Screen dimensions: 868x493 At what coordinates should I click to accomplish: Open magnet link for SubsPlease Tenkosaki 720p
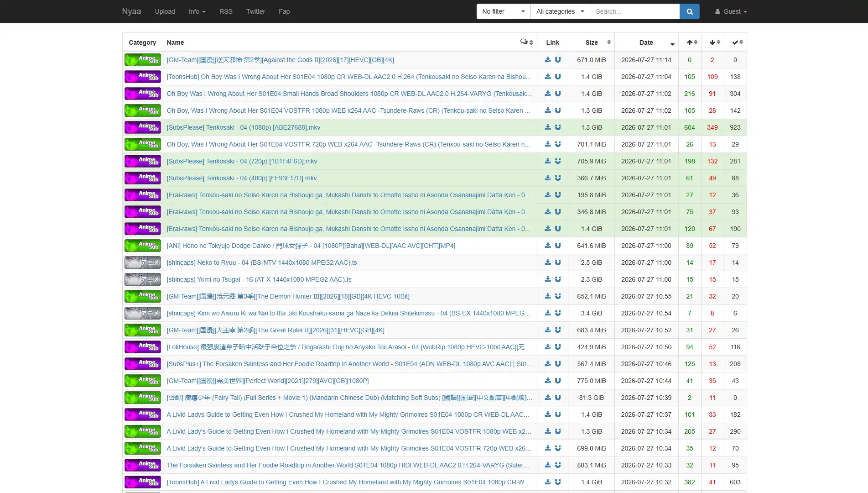(x=558, y=161)
